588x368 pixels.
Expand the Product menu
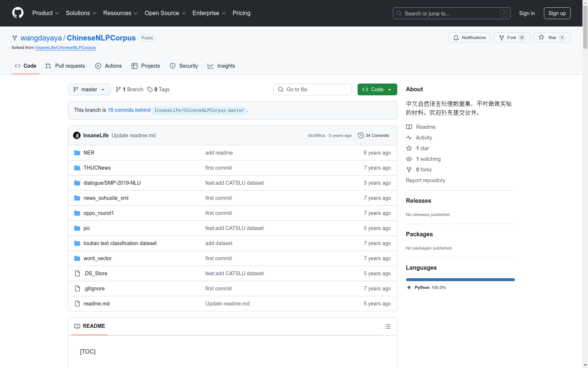(46, 13)
